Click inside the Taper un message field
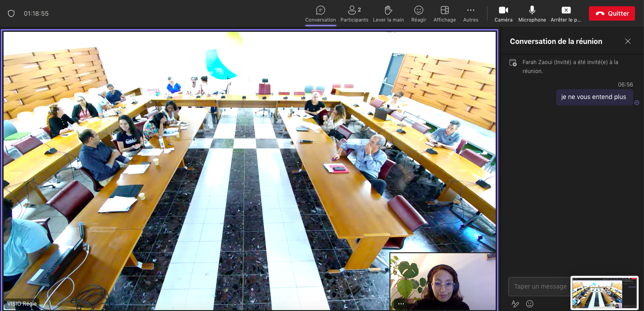 click(x=540, y=286)
